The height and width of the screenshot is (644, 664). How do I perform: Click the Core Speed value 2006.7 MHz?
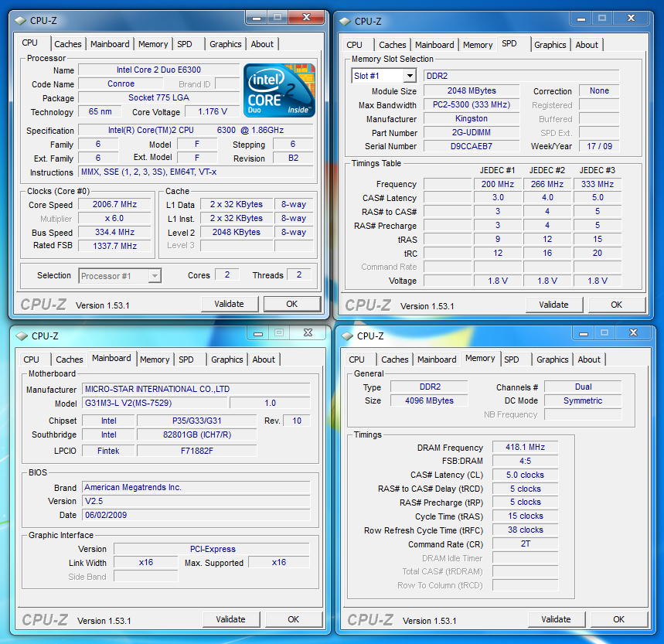click(x=114, y=205)
